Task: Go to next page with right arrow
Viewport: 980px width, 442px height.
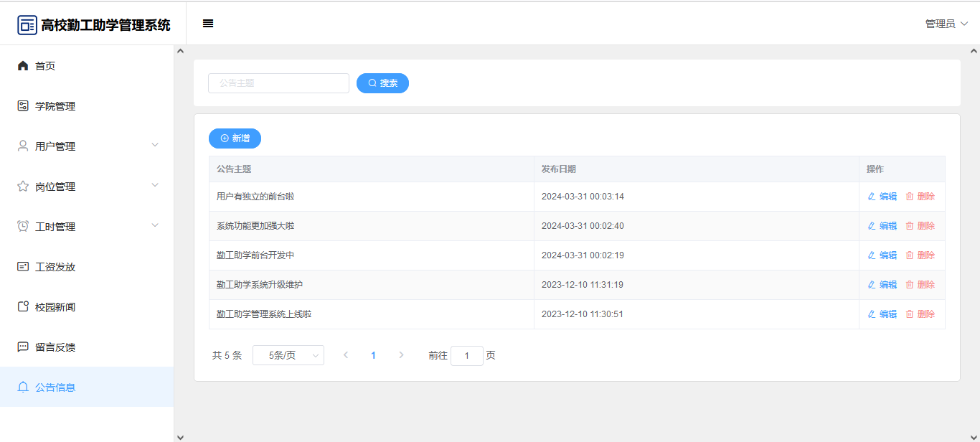Action: (401, 355)
